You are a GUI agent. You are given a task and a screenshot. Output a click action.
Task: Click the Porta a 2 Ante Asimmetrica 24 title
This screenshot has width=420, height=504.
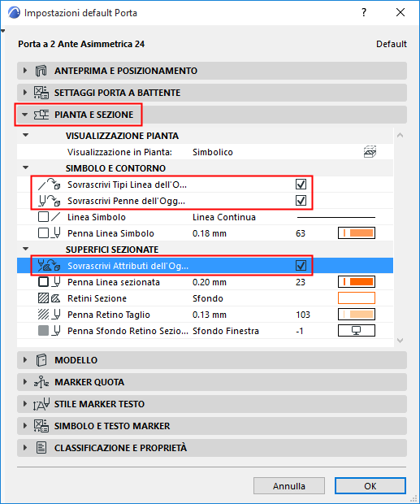pyautogui.click(x=81, y=44)
